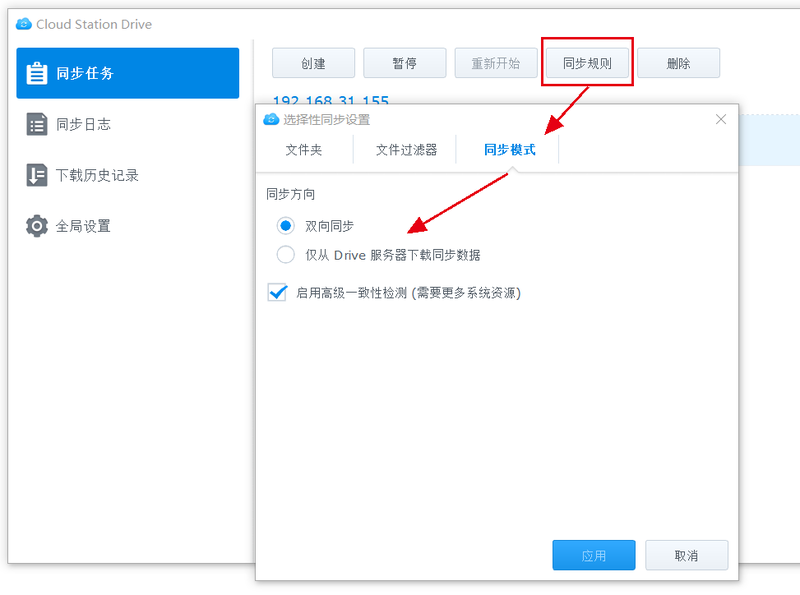Switch to the 文件夹 tab

pos(304,150)
